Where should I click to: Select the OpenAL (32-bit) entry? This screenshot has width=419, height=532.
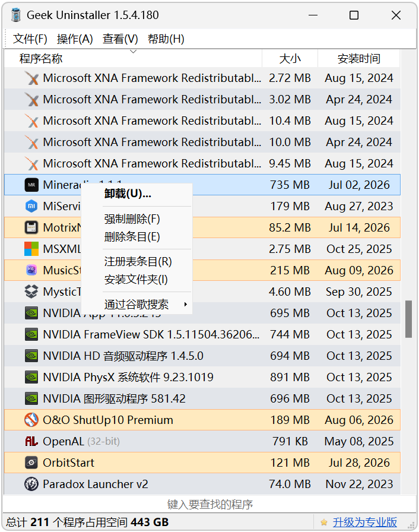[x=81, y=441]
